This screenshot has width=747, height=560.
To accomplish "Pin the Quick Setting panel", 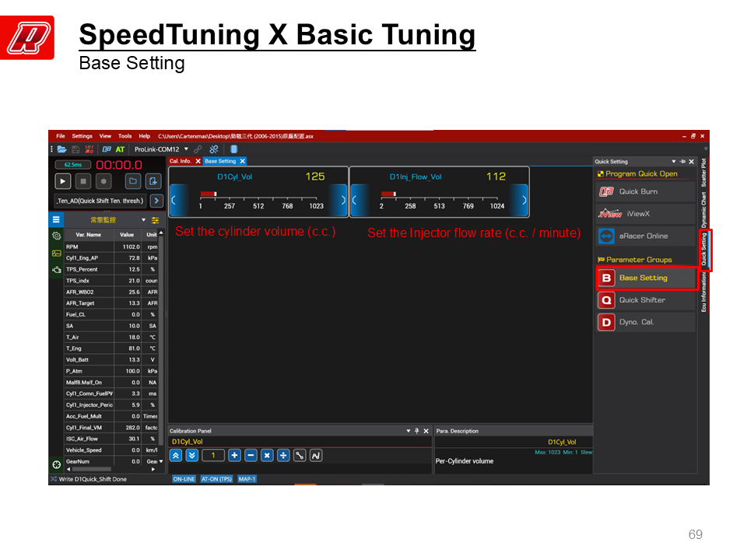I will click(682, 162).
